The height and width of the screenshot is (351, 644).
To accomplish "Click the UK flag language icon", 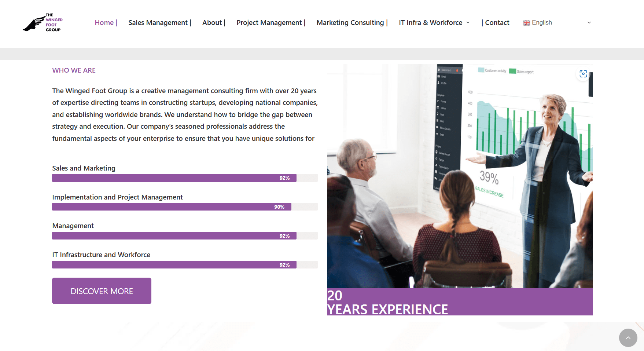I will point(526,23).
